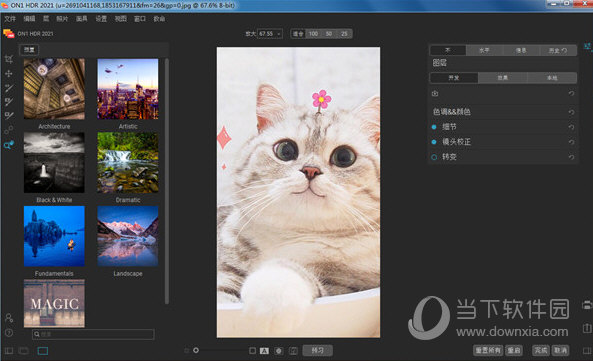Select the plain brush tool below Move
The image size is (593, 361).
tap(9, 88)
